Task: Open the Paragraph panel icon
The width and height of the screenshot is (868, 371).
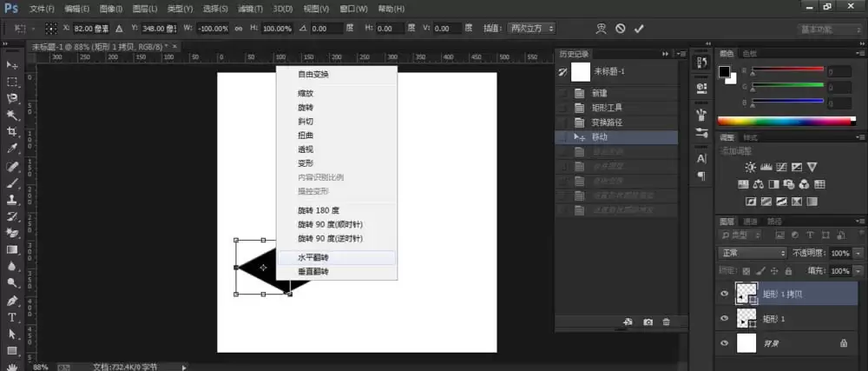Action: pos(701,176)
